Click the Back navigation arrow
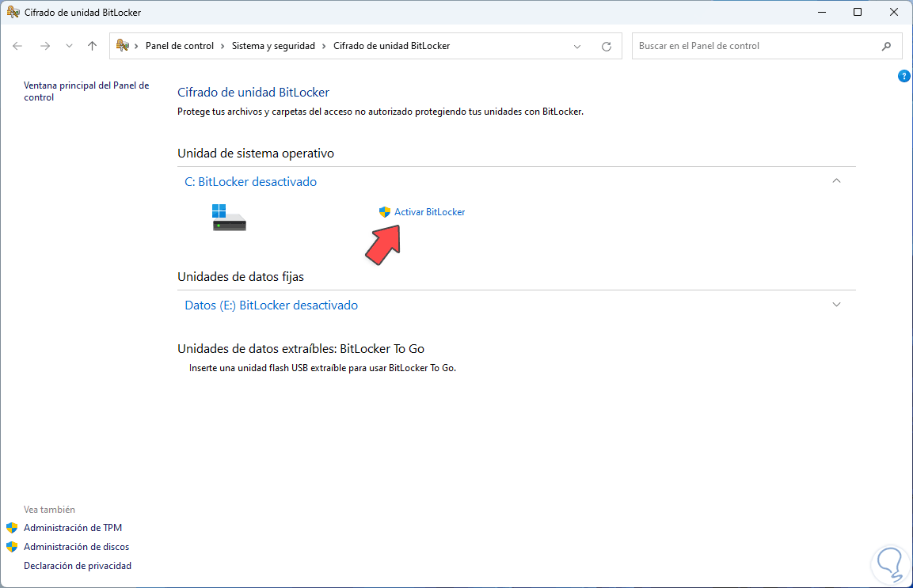The width and height of the screenshot is (913, 588). pyautogui.click(x=17, y=46)
